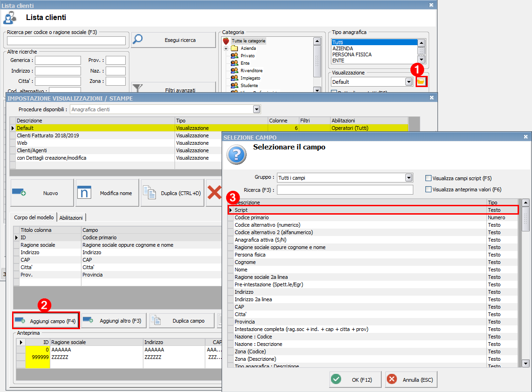The image size is (532, 392).
Task: Select the strawberry icon of Tutte le categorie
Action: click(226, 41)
